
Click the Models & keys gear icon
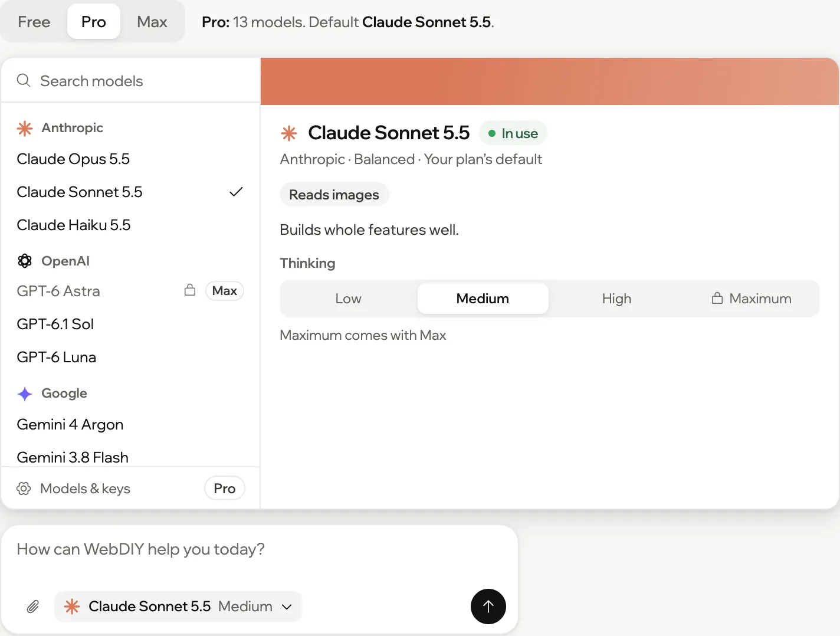tap(24, 489)
